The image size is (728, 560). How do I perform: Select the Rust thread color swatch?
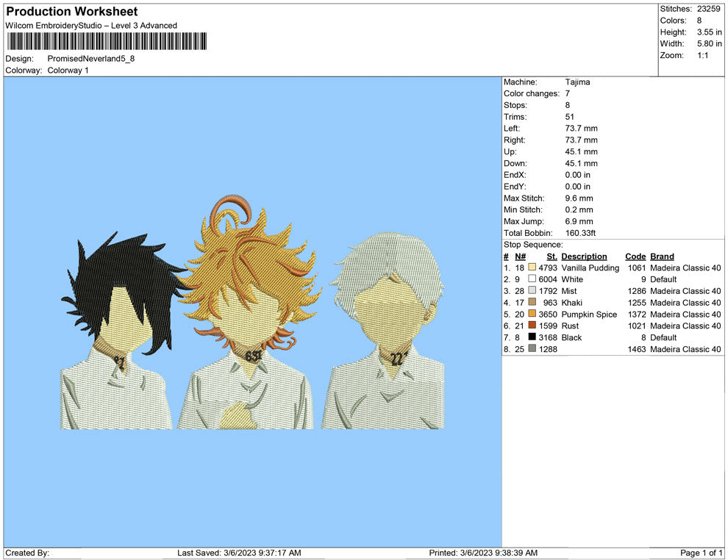(x=532, y=326)
